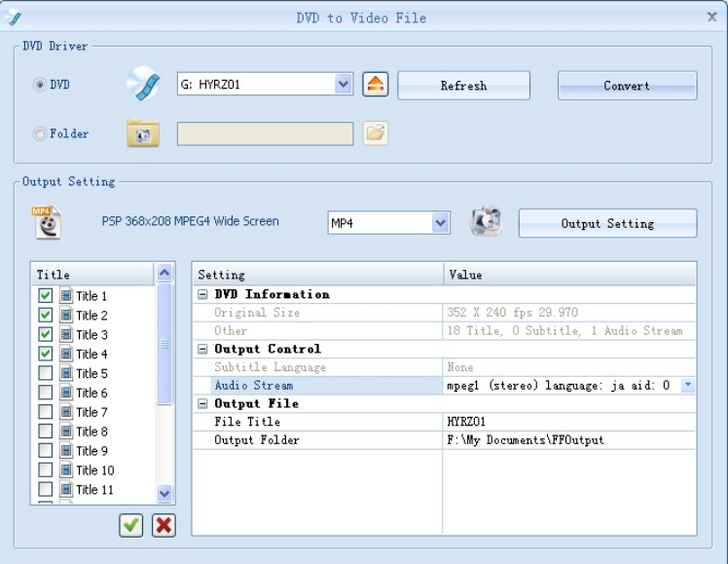This screenshot has height=564, width=728.
Task: Collapse the DVD Information section
Action: [202, 294]
